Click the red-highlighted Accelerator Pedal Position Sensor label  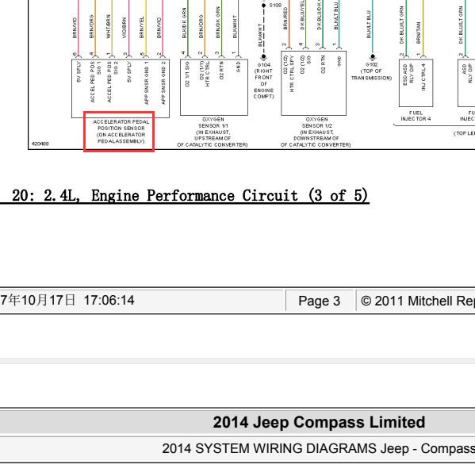pos(119,132)
